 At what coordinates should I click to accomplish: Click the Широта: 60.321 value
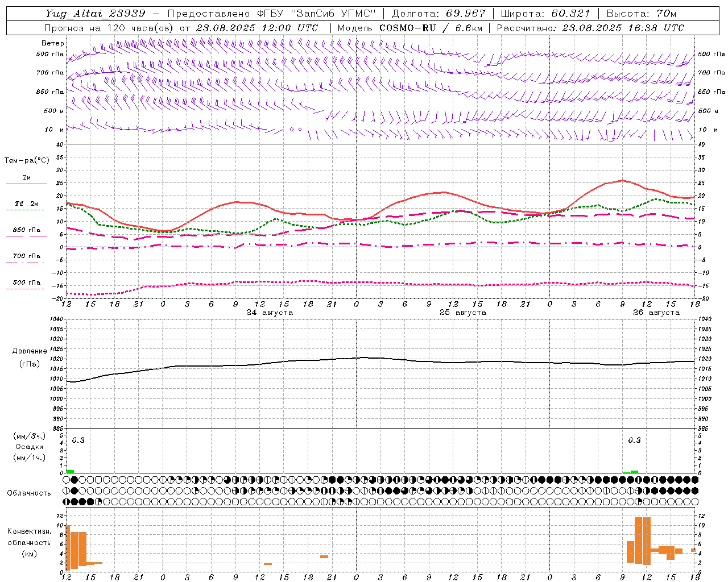[546, 14]
